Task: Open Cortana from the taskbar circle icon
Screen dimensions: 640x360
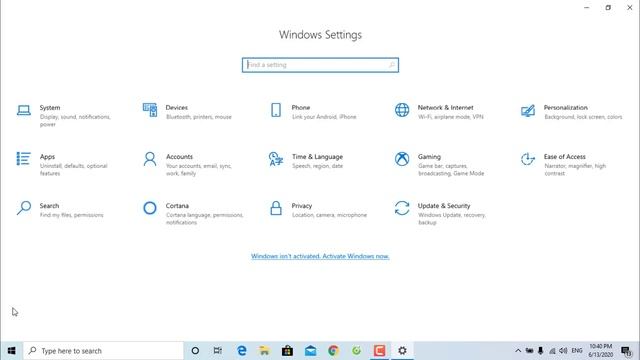Action: click(x=195, y=351)
